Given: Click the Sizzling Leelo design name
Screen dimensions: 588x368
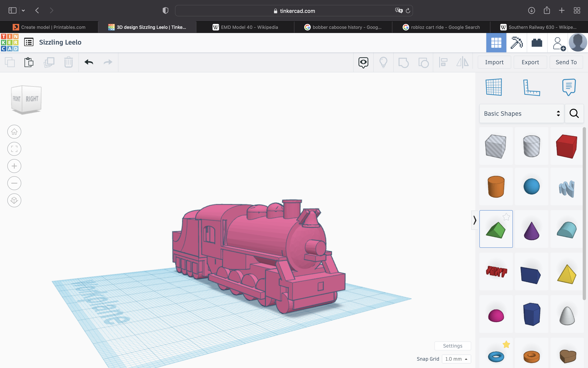Looking at the screenshot, I should (x=60, y=42).
